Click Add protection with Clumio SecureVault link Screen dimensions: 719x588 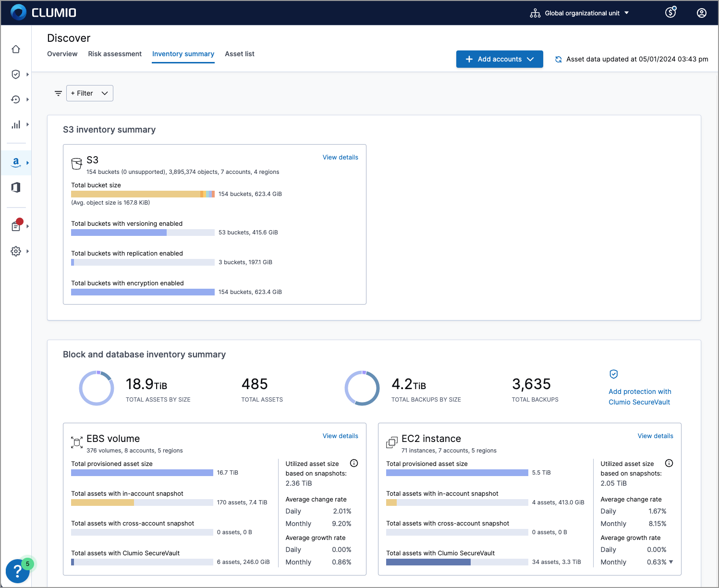click(x=639, y=397)
